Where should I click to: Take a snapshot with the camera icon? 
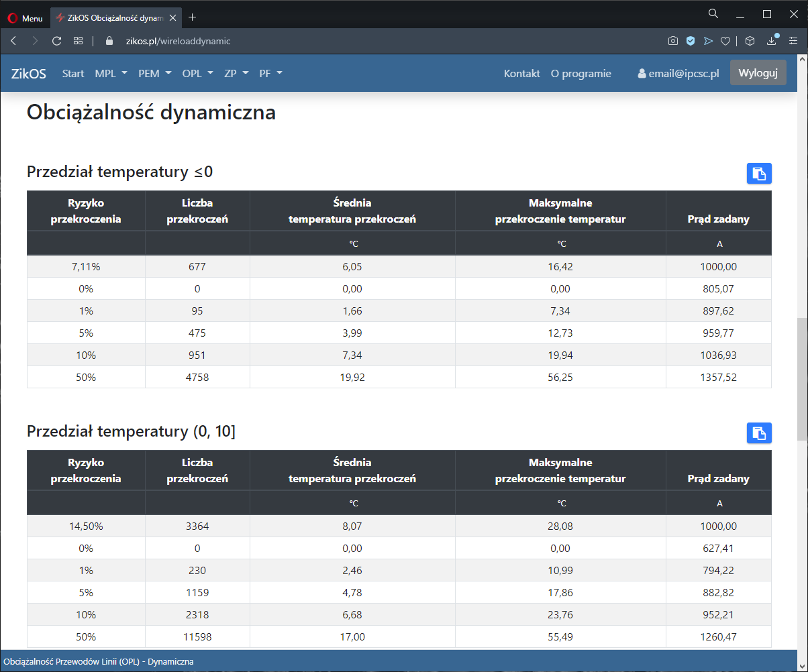point(672,41)
